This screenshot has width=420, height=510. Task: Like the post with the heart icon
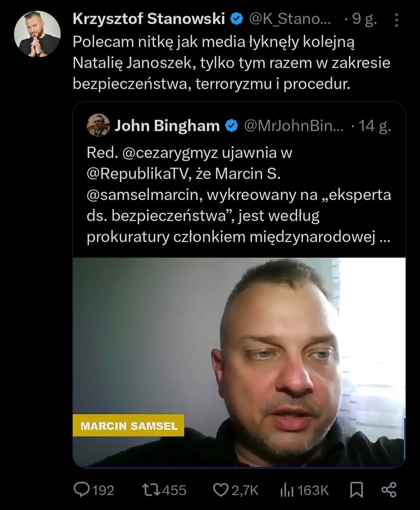click(x=221, y=490)
